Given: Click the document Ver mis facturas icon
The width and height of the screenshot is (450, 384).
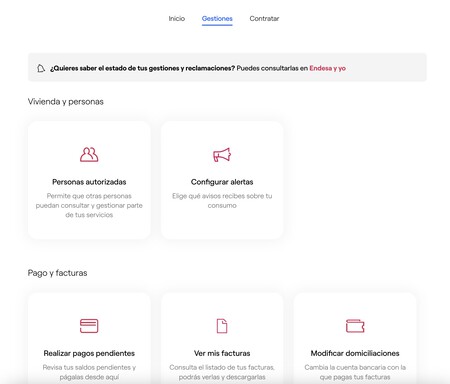Looking at the screenshot, I should 222,326.
